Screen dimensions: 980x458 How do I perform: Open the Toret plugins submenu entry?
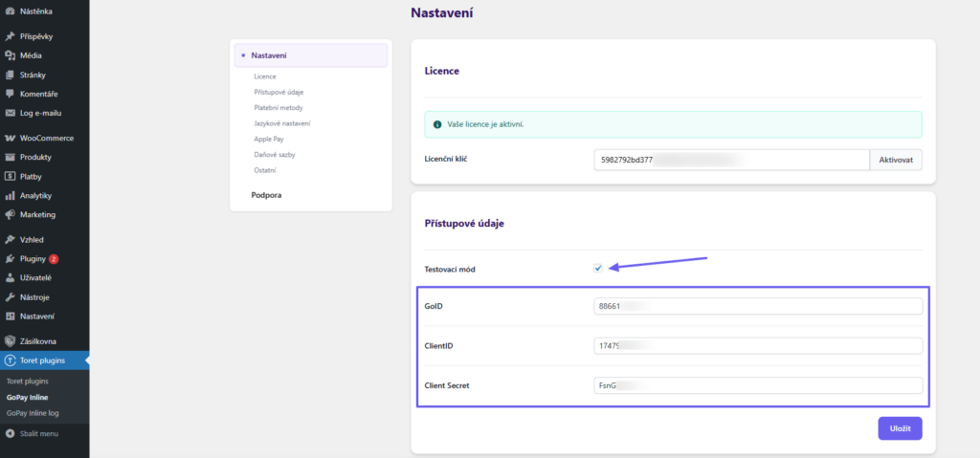[28, 381]
